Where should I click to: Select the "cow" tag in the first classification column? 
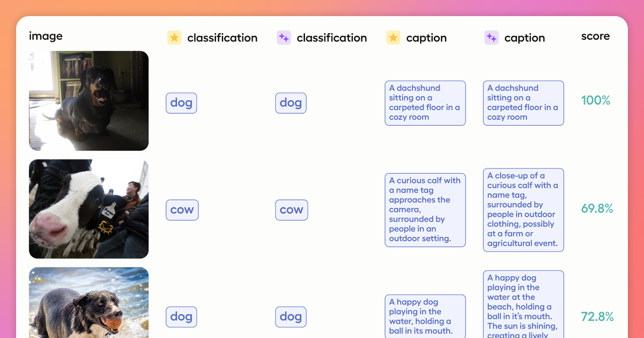click(x=182, y=210)
